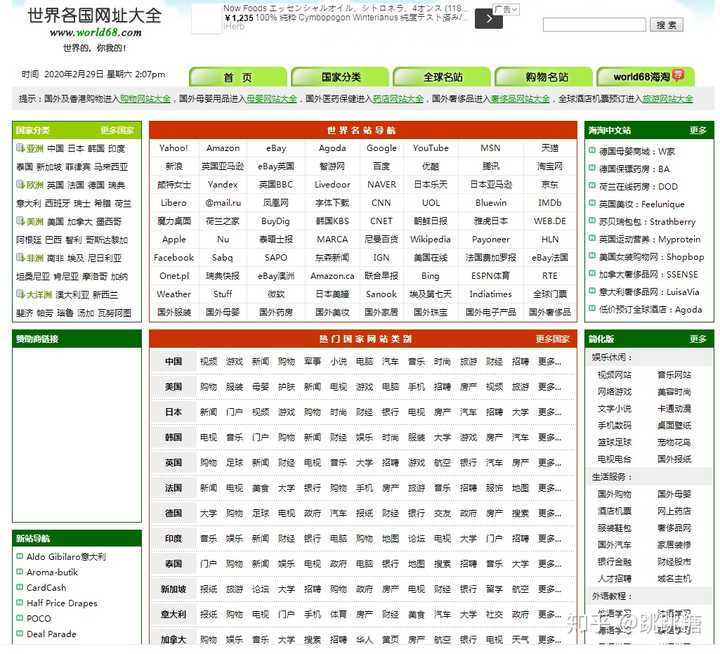720x654 pixels.
Task: Open the 首页 home tab
Action: [238, 77]
